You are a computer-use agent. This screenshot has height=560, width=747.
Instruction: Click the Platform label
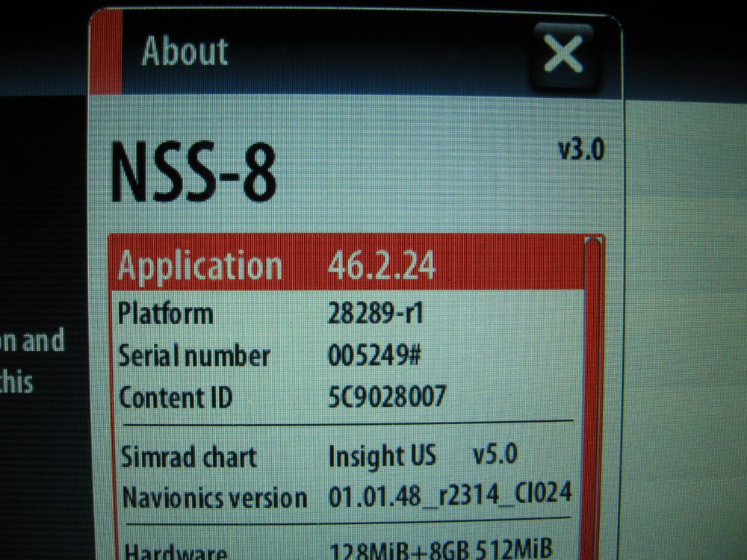coord(165,314)
